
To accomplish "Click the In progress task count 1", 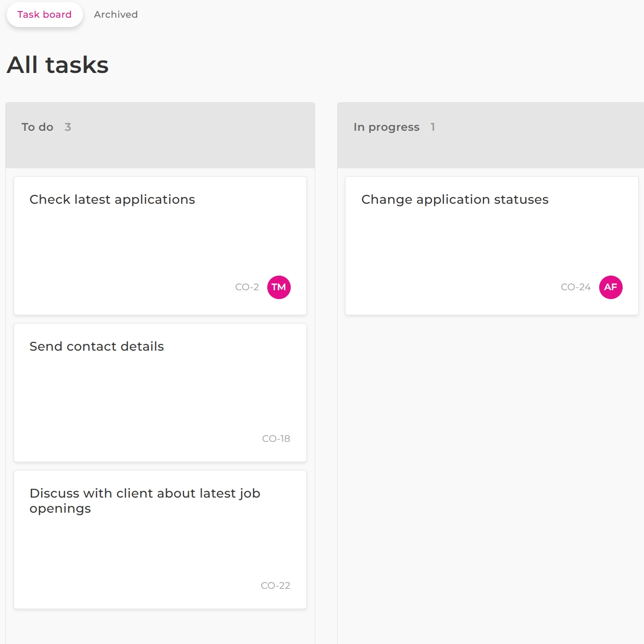I will pos(432,127).
